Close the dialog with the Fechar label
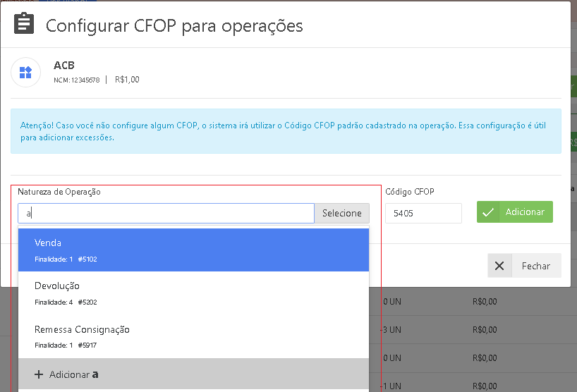The height and width of the screenshot is (392, 577). point(536,266)
